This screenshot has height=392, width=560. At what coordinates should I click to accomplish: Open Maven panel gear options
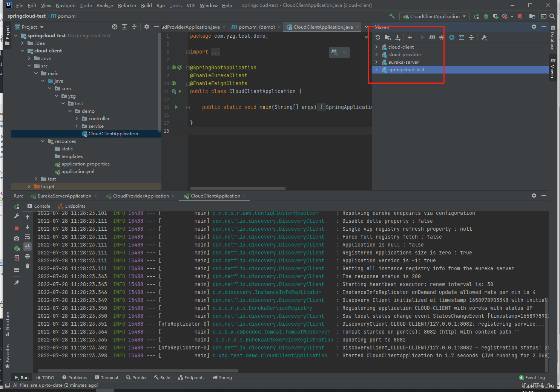click(534, 27)
